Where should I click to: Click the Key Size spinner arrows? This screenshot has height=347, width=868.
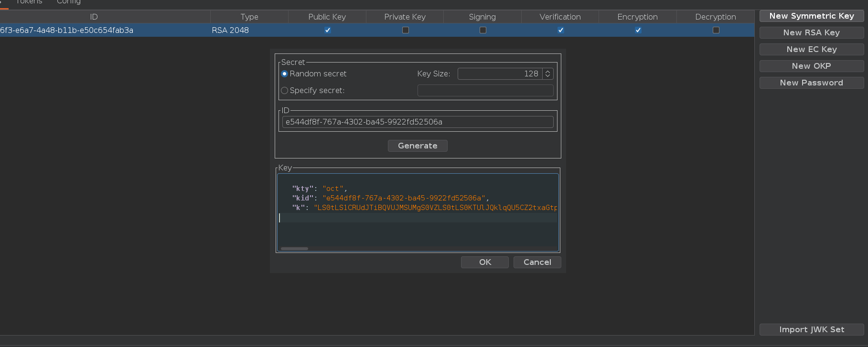[x=548, y=74]
